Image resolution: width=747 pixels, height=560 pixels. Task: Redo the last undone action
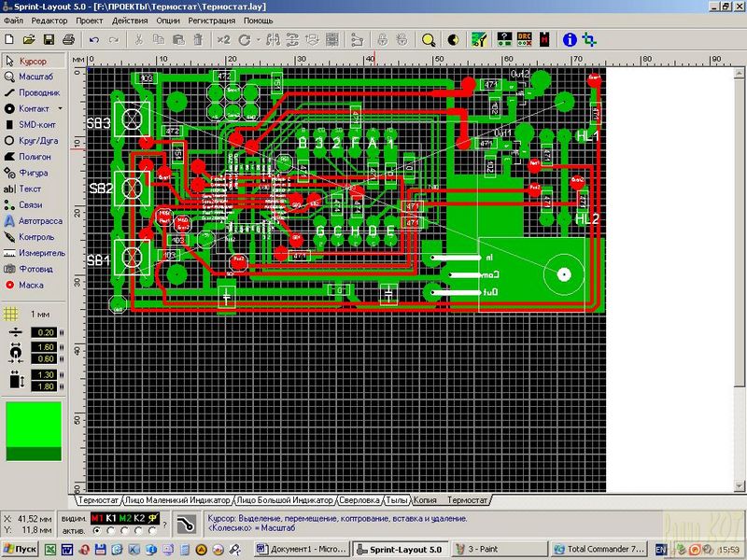tap(113, 40)
